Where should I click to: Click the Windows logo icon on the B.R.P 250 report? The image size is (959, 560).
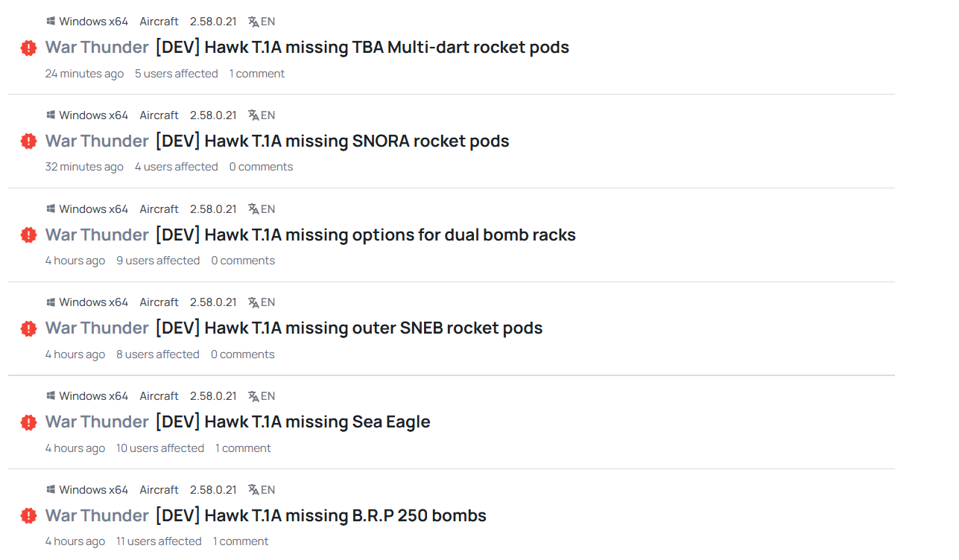tap(51, 490)
